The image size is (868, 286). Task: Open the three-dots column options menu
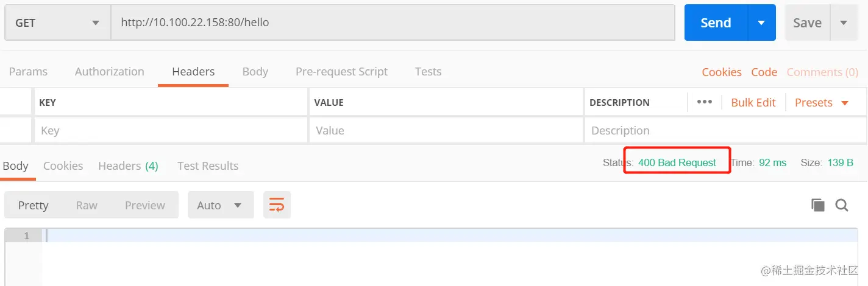click(x=704, y=102)
